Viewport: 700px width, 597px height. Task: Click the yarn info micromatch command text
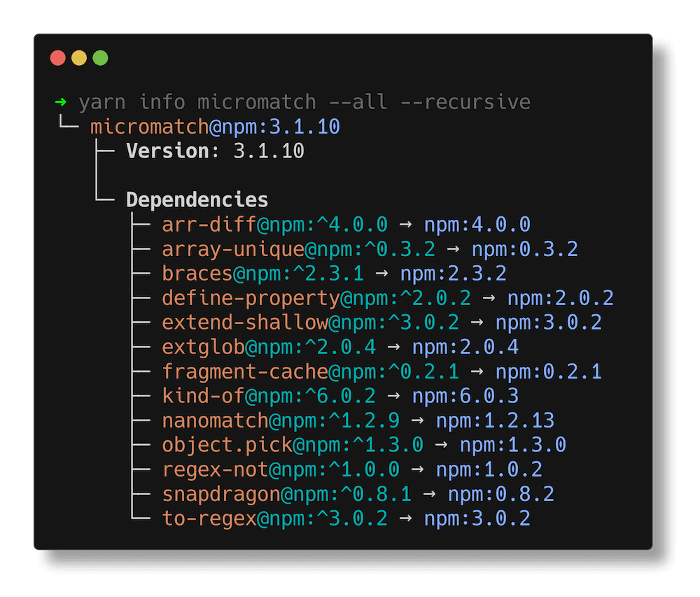(304, 102)
